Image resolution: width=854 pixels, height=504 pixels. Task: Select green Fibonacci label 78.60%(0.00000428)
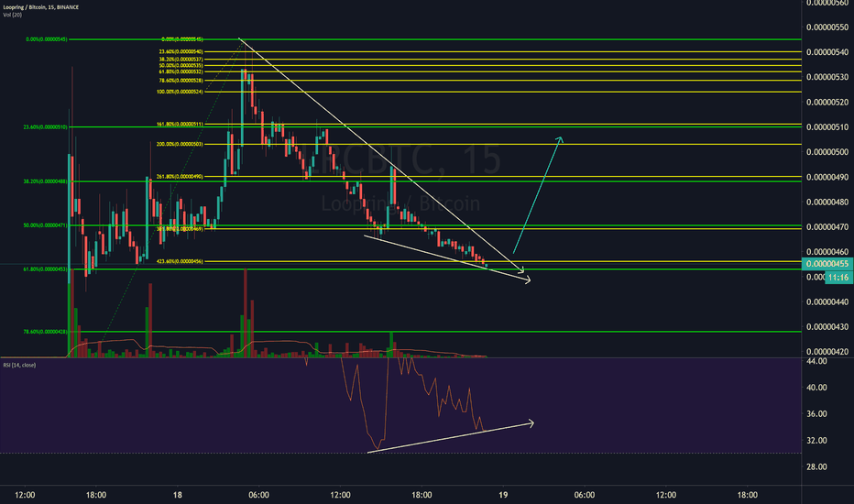(x=45, y=332)
